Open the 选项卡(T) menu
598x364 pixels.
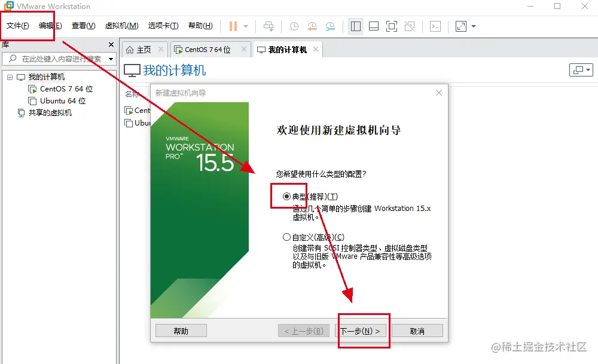163,26
